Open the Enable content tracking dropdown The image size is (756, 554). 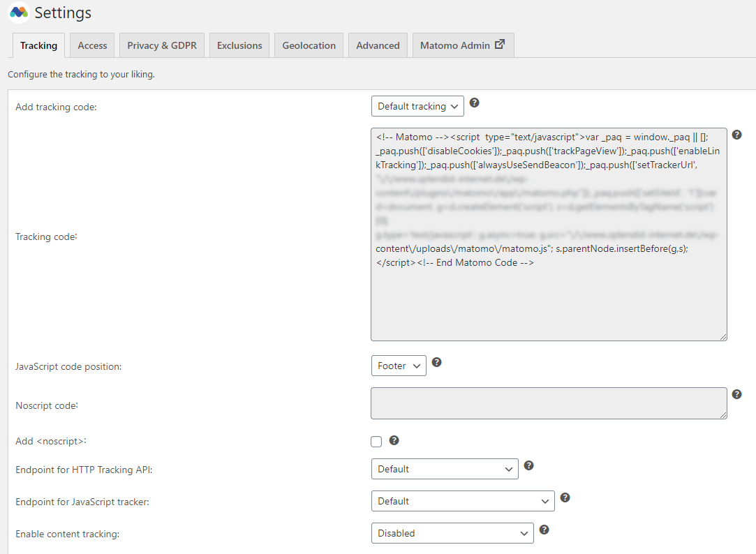coord(452,533)
